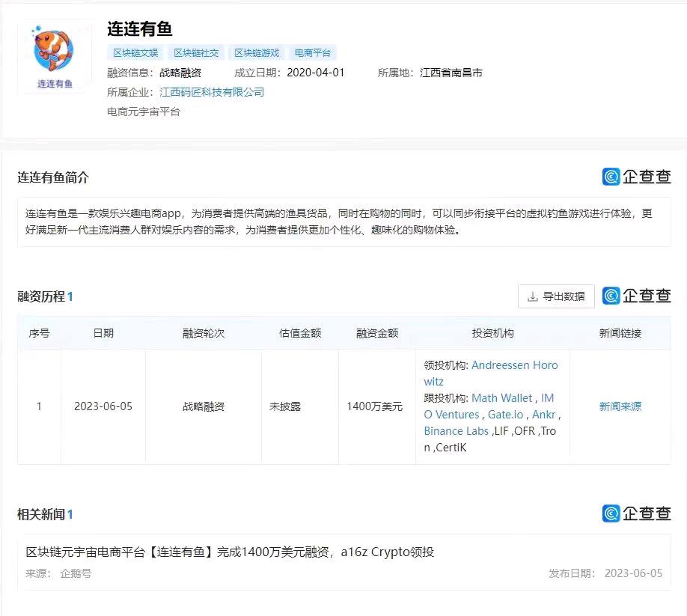Click the 融资轮次 column header
The width and height of the screenshot is (687, 616).
tap(204, 333)
